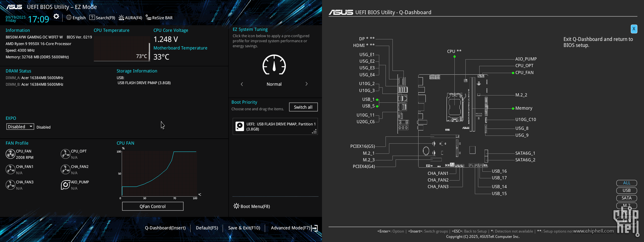The height and width of the screenshot is (242, 644).
Task: Select the EZ System Tuning speedometer icon
Action: (274, 65)
